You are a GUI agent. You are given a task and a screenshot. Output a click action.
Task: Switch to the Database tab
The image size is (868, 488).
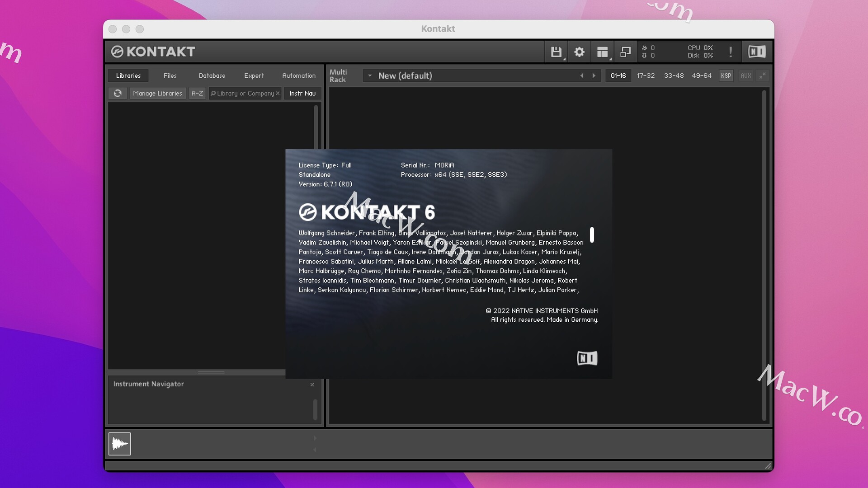pos(212,75)
